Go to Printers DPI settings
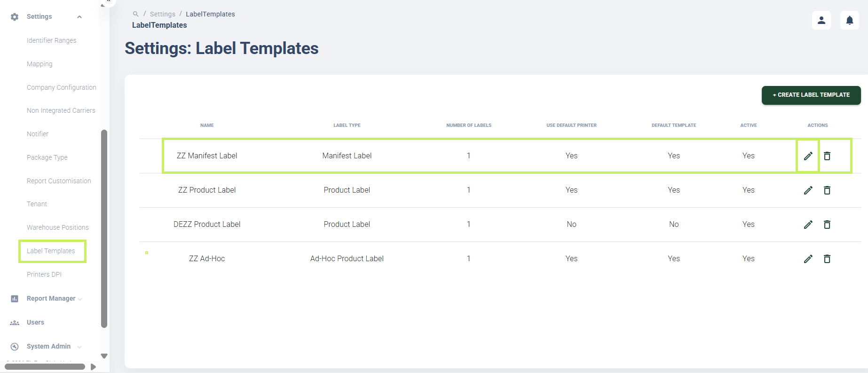Viewport: 868px width, 373px height. point(44,274)
